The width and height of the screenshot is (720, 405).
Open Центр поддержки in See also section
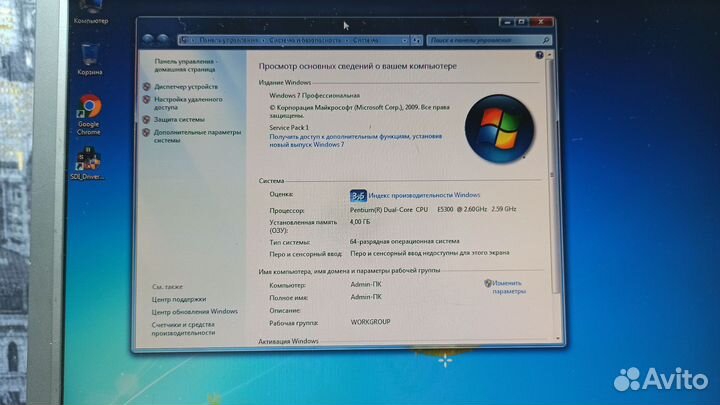[x=178, y=299]
